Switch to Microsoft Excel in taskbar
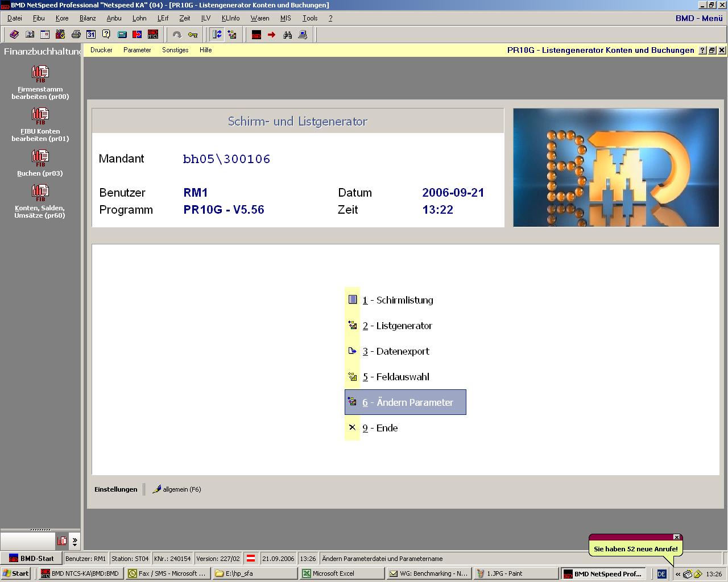 pos(341,573)
